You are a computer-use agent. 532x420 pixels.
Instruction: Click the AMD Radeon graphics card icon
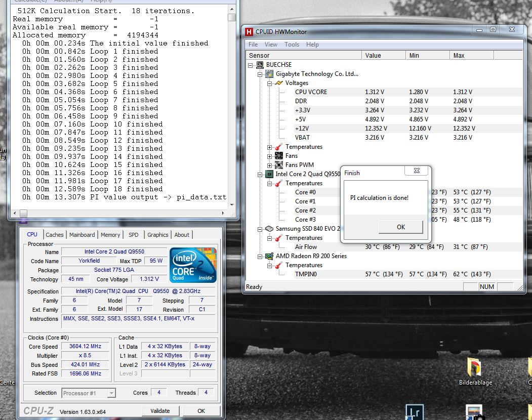click(x=269, y=256)
